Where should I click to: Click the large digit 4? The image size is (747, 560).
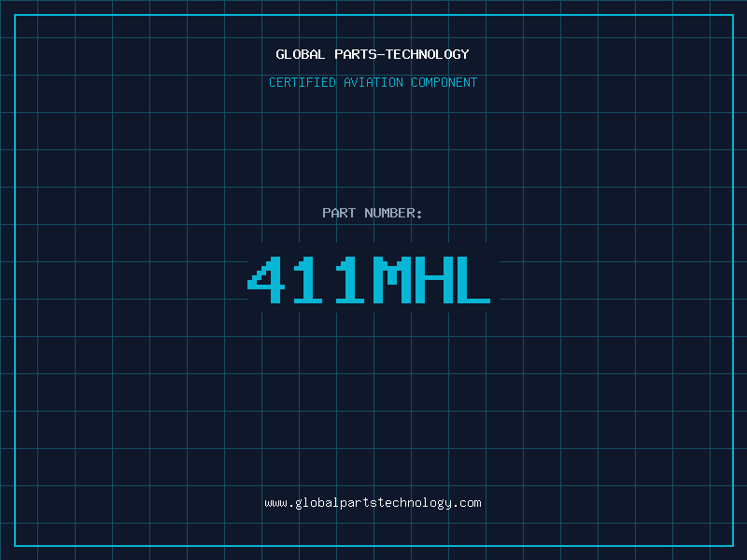point(266,280)
